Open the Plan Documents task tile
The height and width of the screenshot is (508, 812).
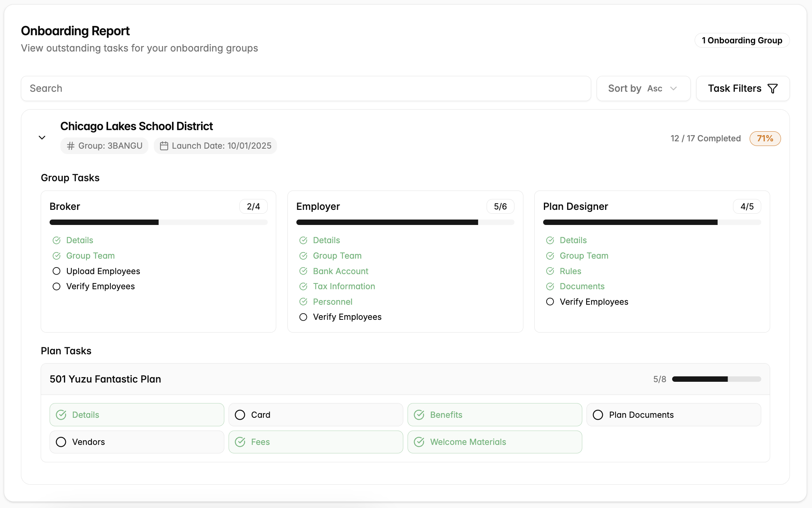[673, 415]
